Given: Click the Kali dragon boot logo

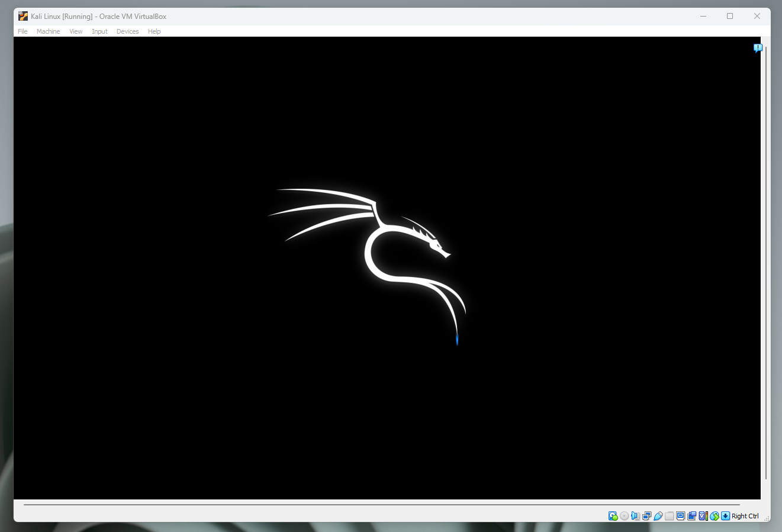Looking at the screenshot, I should (367, 266).
